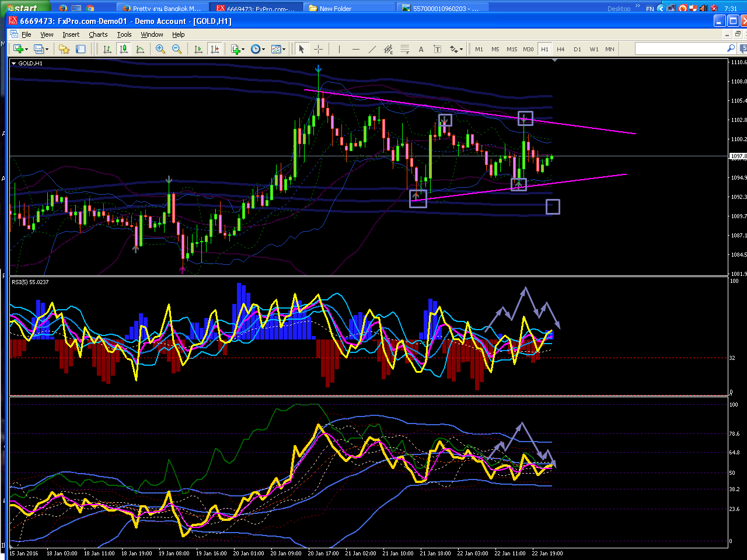Switch to Pretty Bangkok Firefox taskbar window
747x560 pixels.
[x=162, y=8]
